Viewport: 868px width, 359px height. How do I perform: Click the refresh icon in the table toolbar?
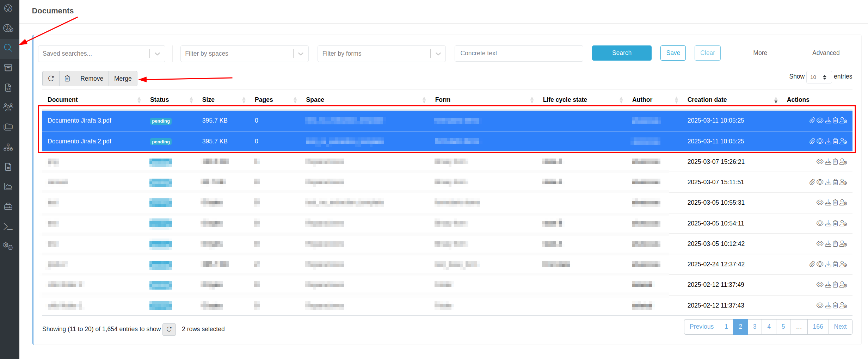(x=51, y=79)
